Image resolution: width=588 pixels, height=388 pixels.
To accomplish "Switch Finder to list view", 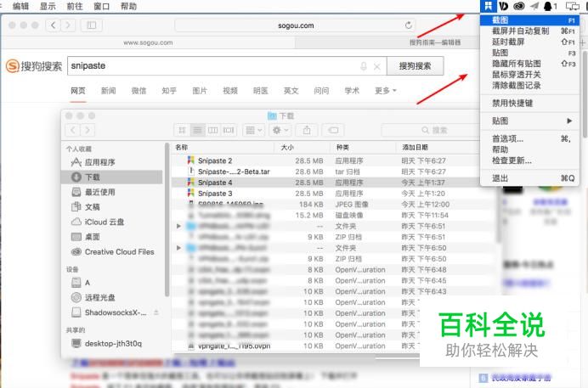I will point(197,130).
